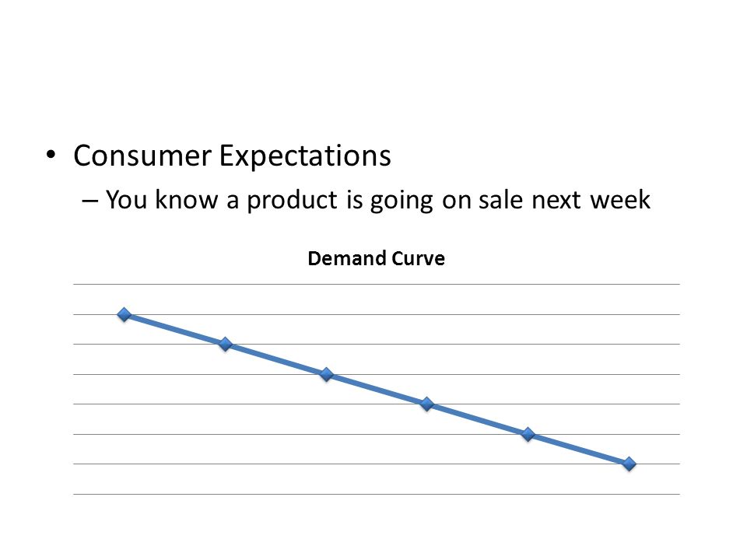Viewport: 747px width, 560px height.
Task: Select line segment between first and second markers
Action: 175,329
